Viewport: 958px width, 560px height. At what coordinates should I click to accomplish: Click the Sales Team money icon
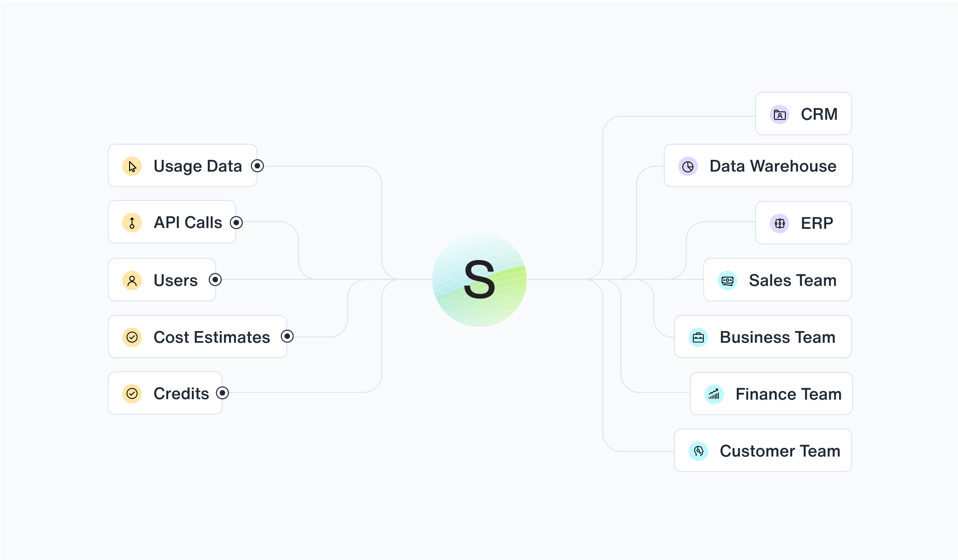click(x=727, y=280)
